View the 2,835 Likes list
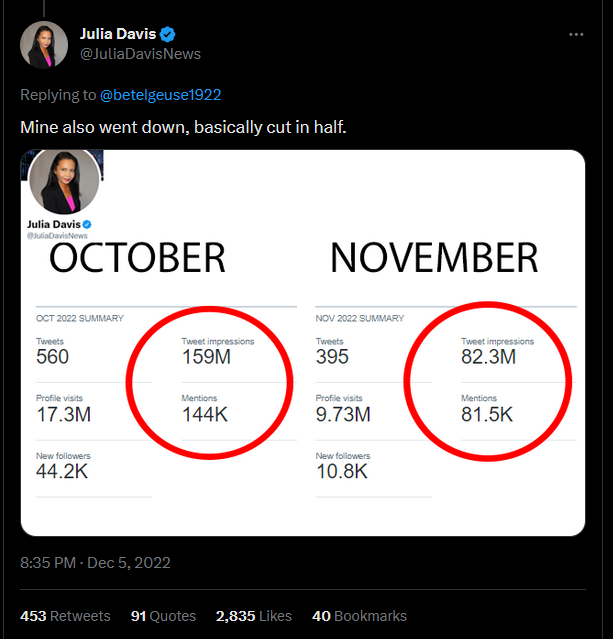 tap(254, 616)
